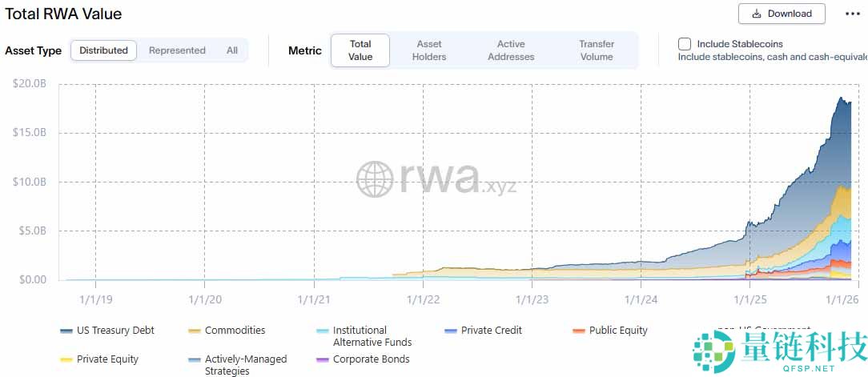Click the chart peak near 1/1/26
Screen dimensions: 868x377
point(841,98)
